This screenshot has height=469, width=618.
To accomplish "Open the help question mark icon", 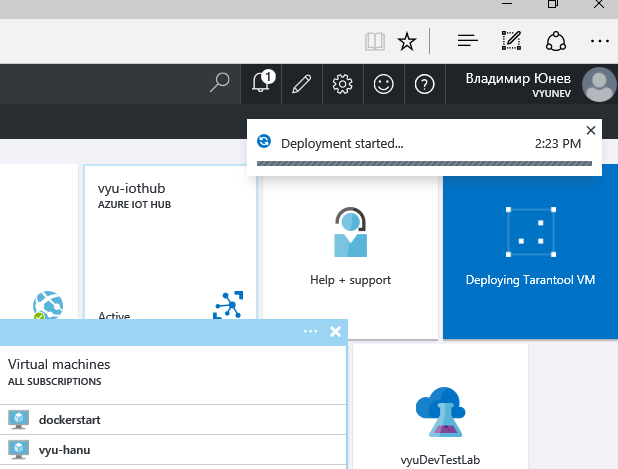I will [x=424, y=84].
